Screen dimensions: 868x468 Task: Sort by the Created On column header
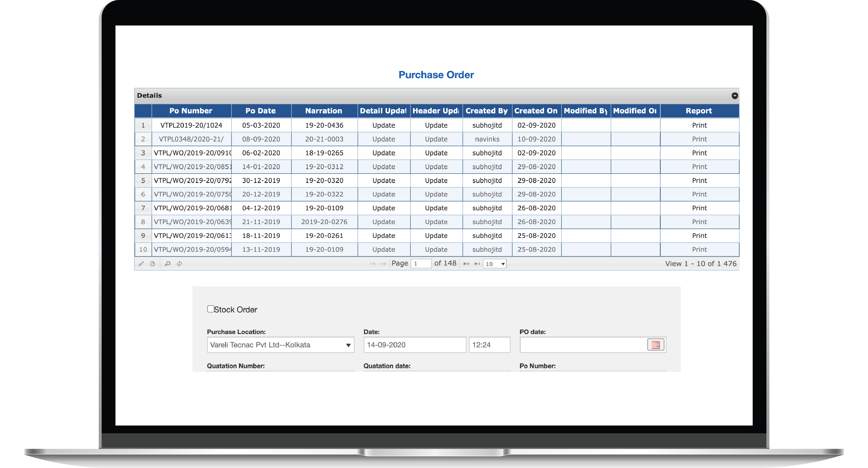click(x=536, y=111)
